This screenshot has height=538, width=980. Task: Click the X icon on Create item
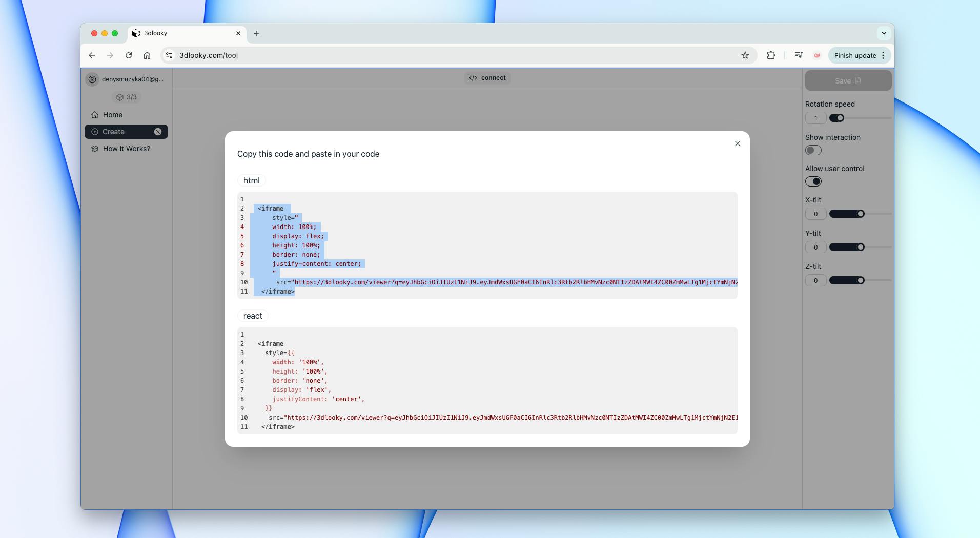click(x=158, y=132)
